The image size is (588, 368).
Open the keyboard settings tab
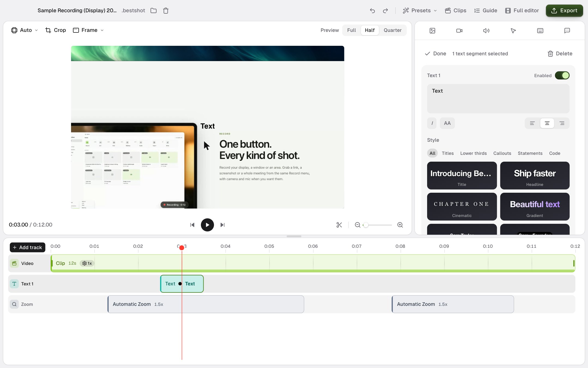coord(540,31)
